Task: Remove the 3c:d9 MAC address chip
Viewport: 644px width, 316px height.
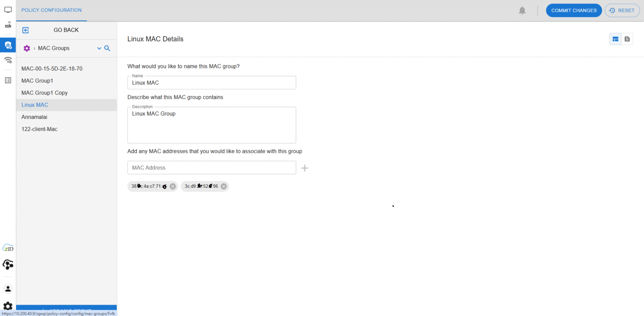Action: click(x=224, y=186)
